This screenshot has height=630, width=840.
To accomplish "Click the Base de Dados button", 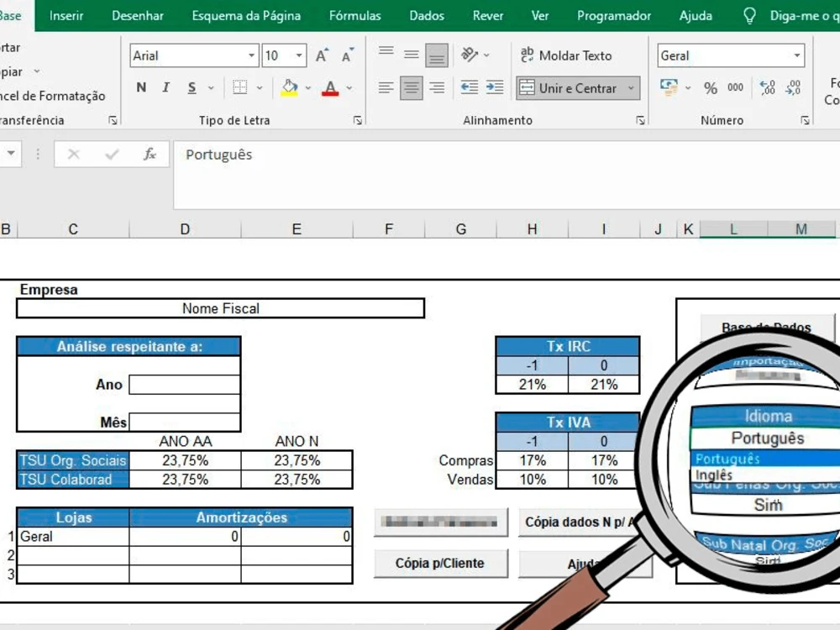I will coord(767,328).
